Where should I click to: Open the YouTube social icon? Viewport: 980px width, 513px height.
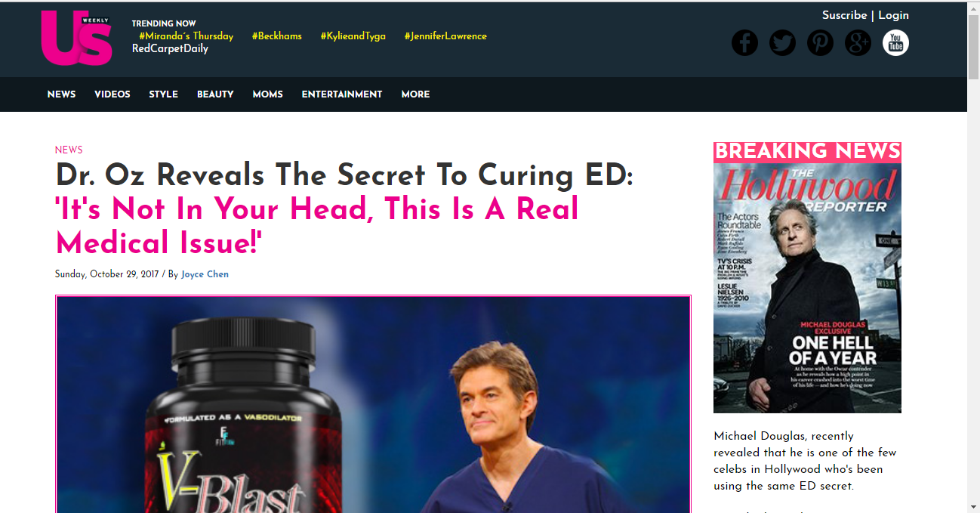coord(895,42)
